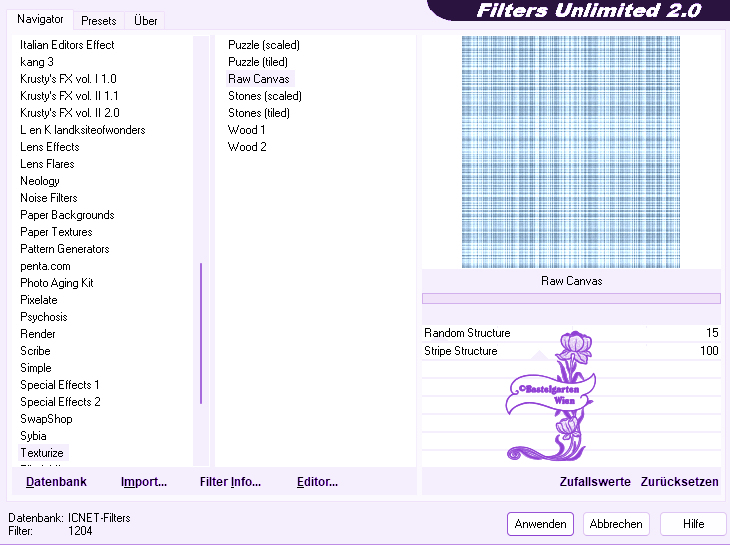Select Krusty's FX vol. II 1.1
Image resolution: width=730 pixels, height=545 pixels.
[69, 96]
